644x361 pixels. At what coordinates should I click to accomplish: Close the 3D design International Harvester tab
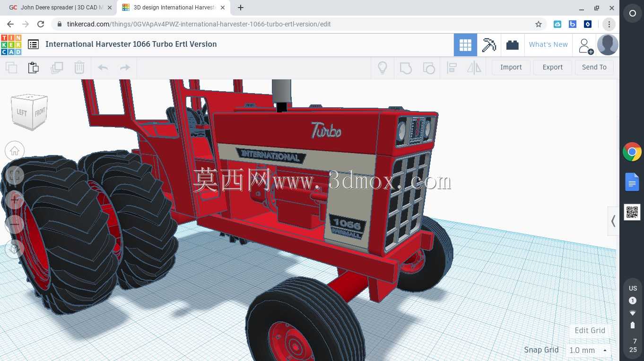[x=223, y=8]
